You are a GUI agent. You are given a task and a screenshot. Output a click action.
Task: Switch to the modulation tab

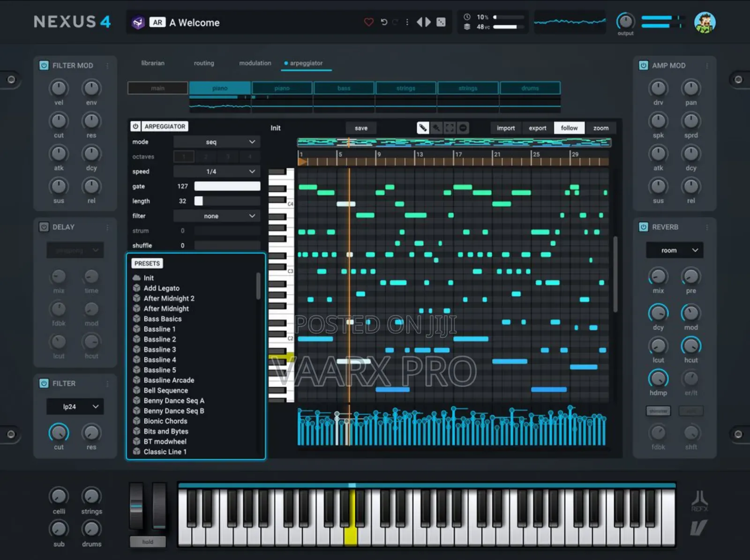click(255, 63)
